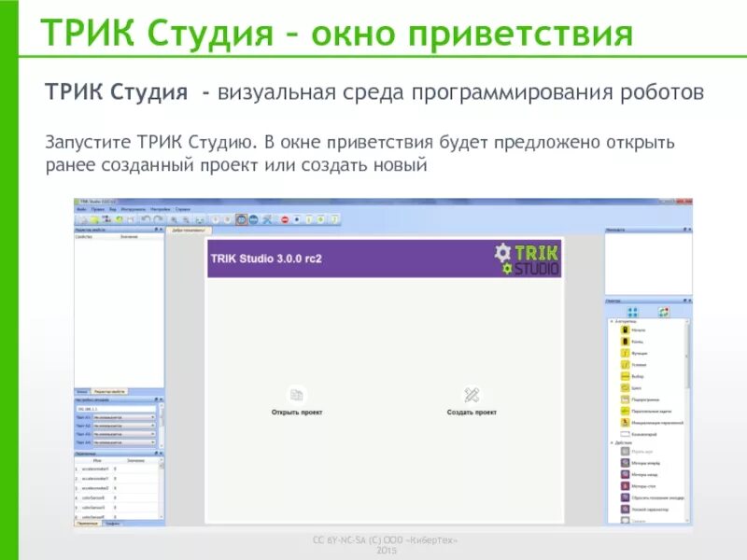The height and width of the screenshot is (560, 747).
Task: Select the Моторы стоп block
Action: coord(639,486)
